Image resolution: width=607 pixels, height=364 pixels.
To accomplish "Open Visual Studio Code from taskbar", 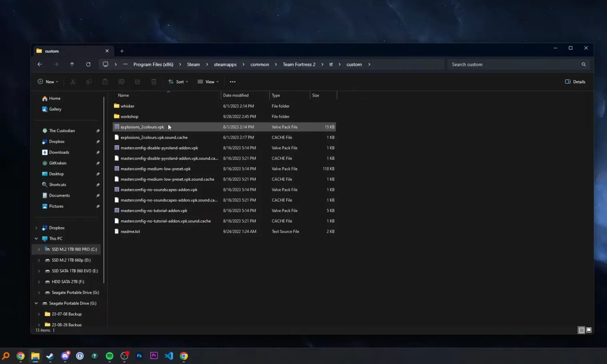I will 169,356.
